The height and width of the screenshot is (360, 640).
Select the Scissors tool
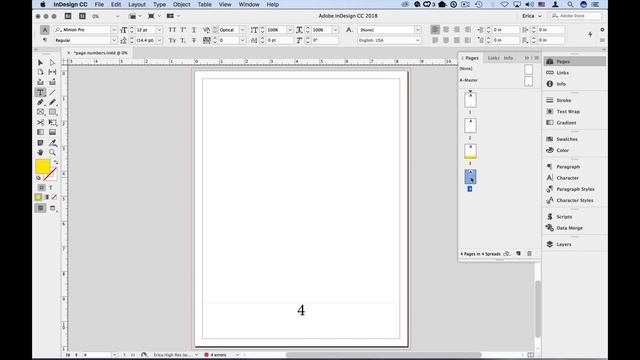click(x=40, y=122)
